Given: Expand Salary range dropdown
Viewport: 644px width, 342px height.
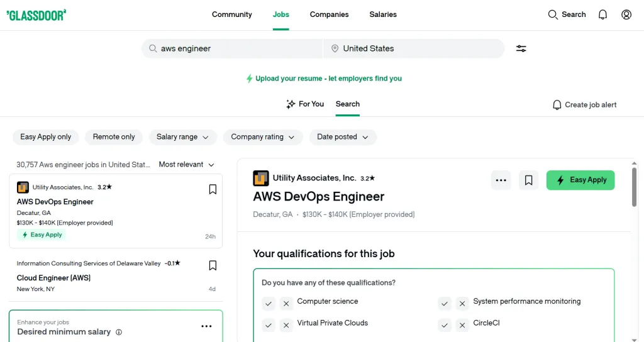Looking at the screenshot, I should point(182,136).
